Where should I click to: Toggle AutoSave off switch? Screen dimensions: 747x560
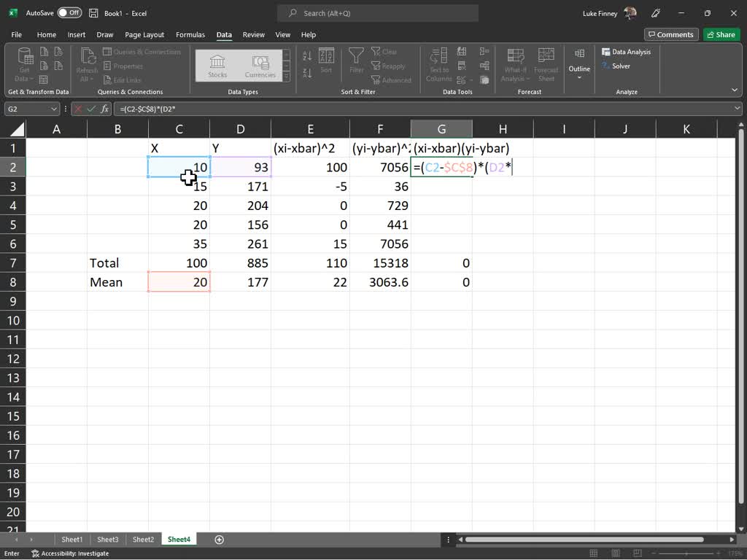(x=69, y=12)
